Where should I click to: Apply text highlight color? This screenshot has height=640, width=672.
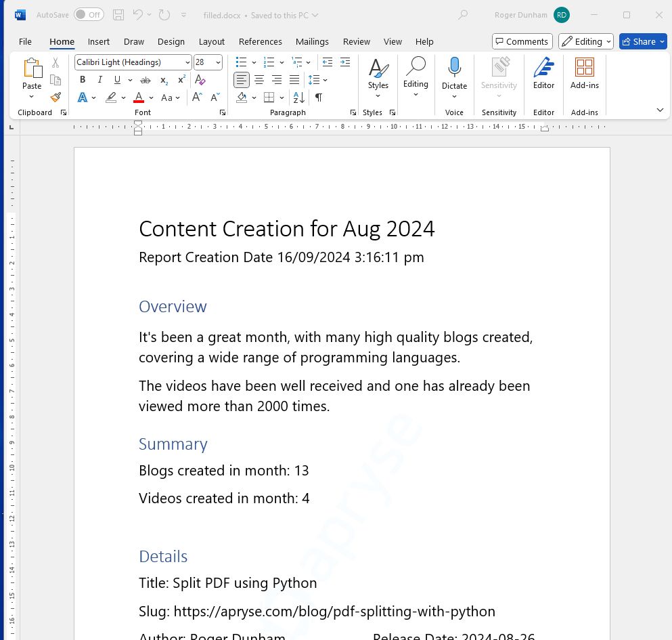coord(111,98)
